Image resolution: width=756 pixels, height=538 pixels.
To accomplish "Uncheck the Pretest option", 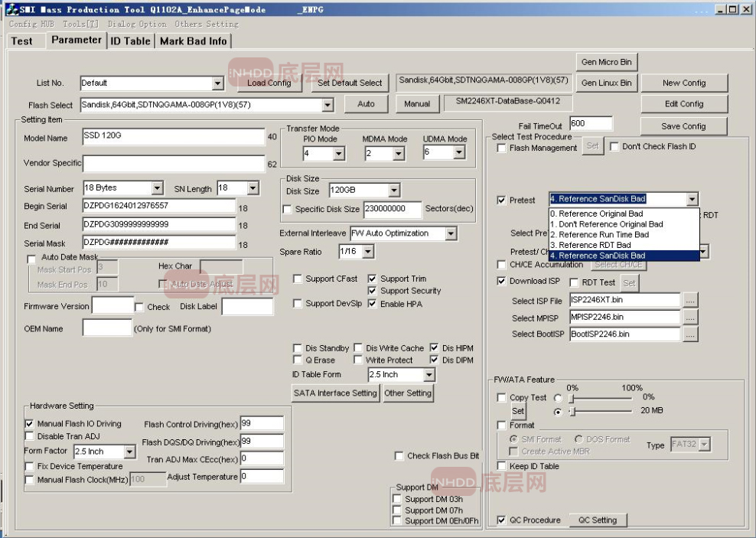I will 501,200.
